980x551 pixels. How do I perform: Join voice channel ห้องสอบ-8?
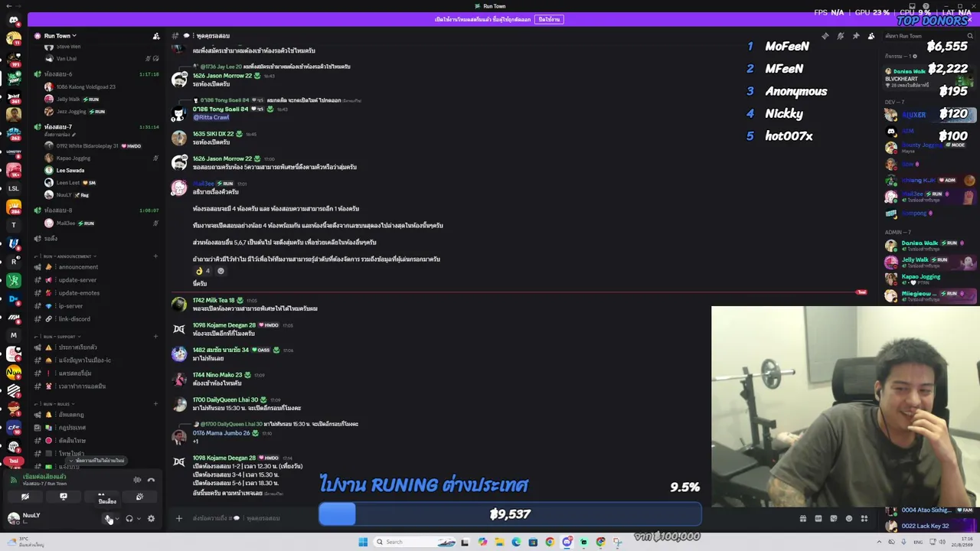[x=96, y=210]
